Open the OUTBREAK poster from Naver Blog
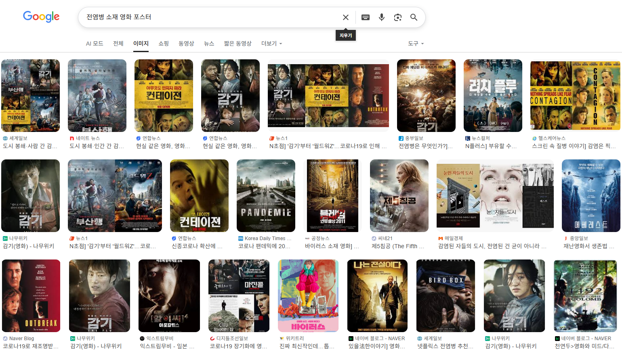The width and height of the screenshot is (622, 364). 31,296
